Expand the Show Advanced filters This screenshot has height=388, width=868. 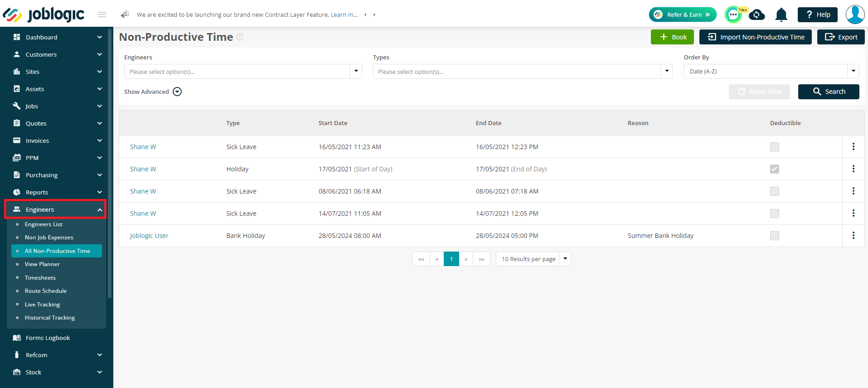177,92
